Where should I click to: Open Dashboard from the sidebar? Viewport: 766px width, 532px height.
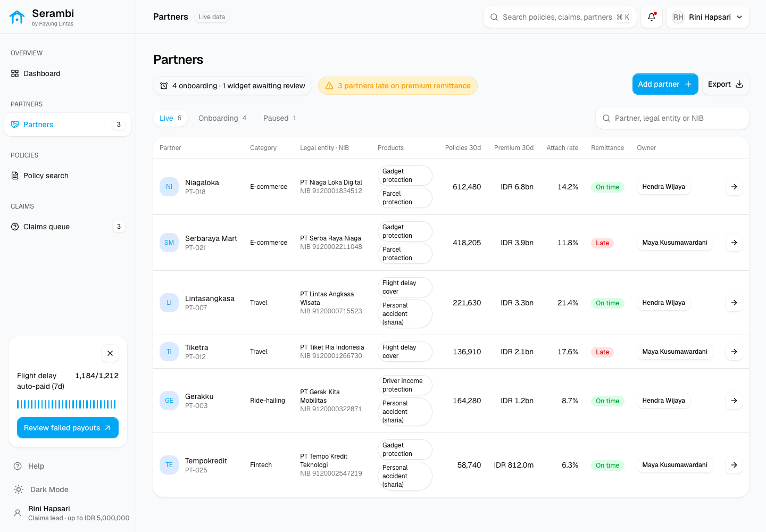[68, 73]
